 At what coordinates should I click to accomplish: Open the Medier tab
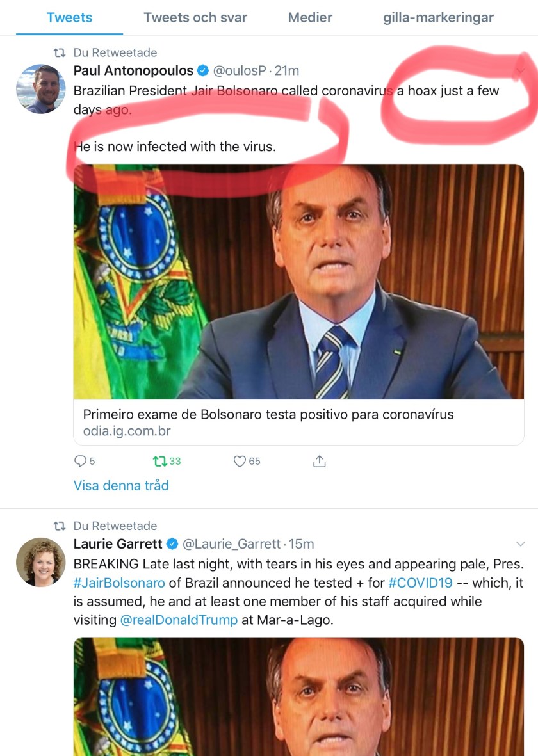click(x=310, y=17)
